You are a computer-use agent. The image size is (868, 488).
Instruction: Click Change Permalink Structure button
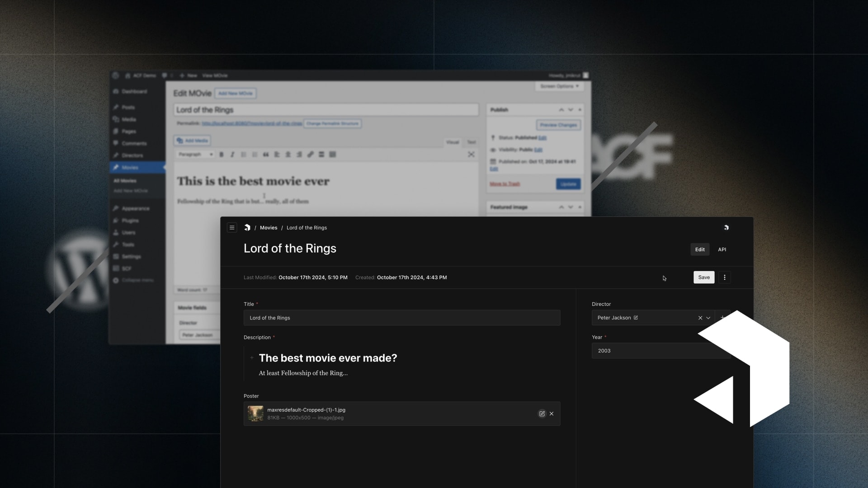332,123
